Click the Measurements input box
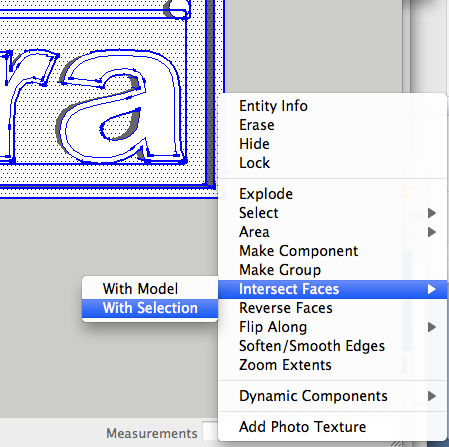This screenshot has height=447, width=449. point(210,432)
